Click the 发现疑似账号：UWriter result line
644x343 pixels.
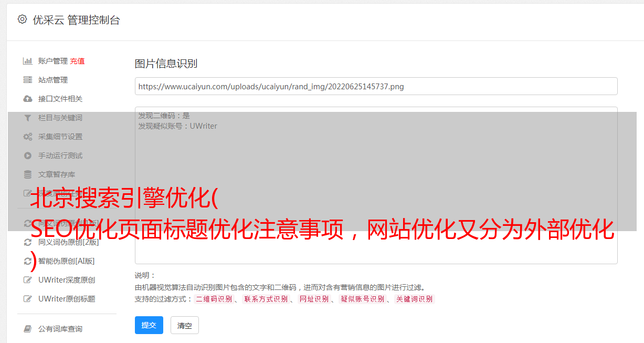click(178, 126)
